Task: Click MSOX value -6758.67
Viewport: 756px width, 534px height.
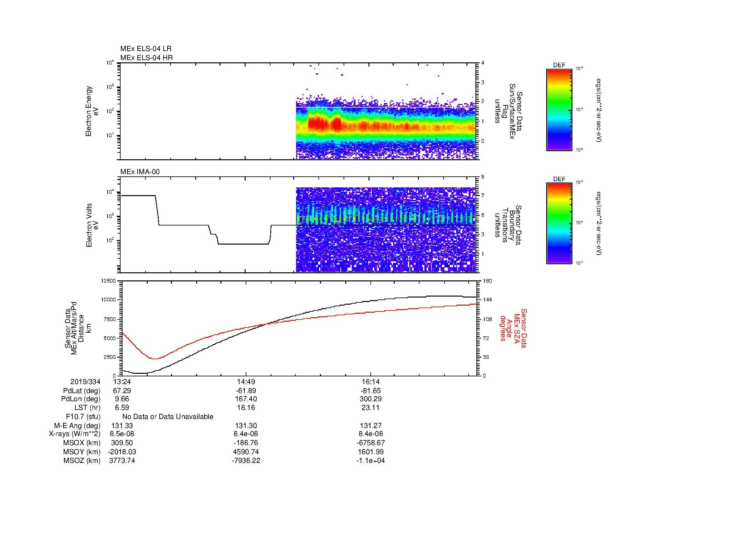Action: coord(371,443)
